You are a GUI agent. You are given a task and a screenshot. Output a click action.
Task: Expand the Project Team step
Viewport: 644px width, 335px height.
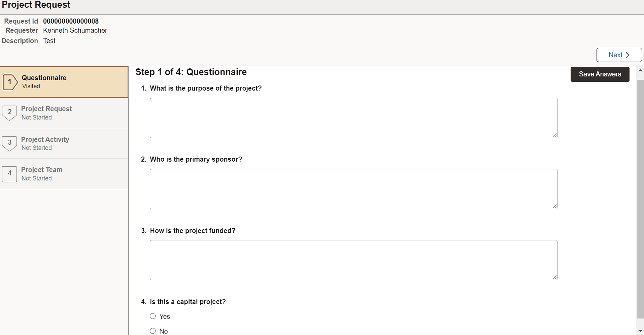(x=64, y=174)
